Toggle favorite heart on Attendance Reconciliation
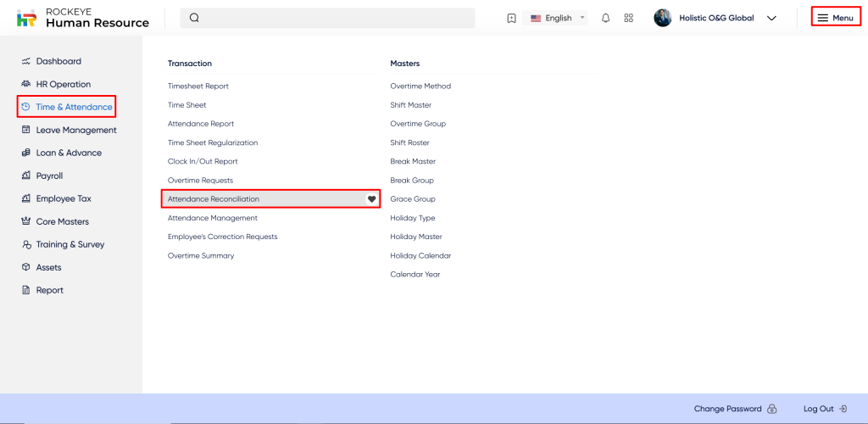 click(371, 199)
